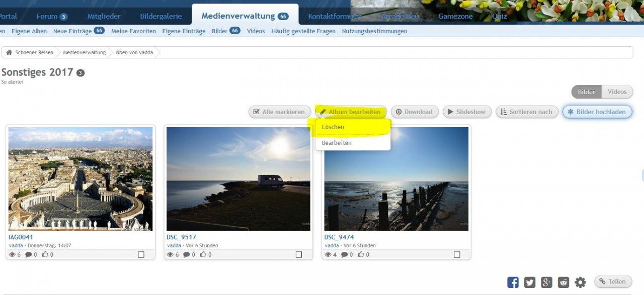Choose Bearbeiten from album menu
644x295 pixels.
tap(353, 143)
